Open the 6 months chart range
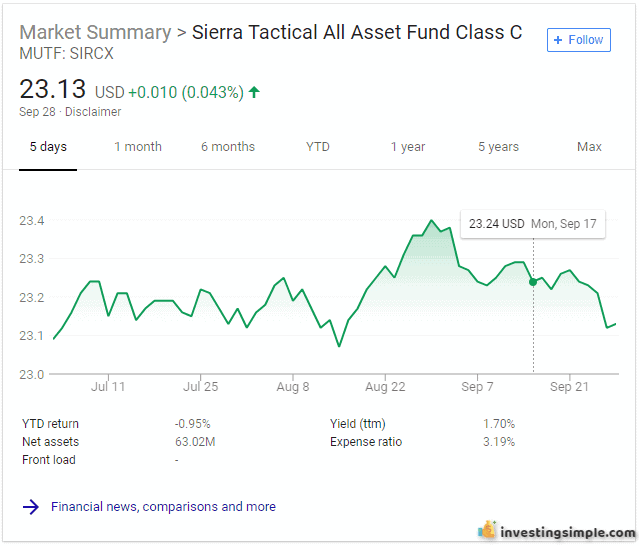 [228, 147]
